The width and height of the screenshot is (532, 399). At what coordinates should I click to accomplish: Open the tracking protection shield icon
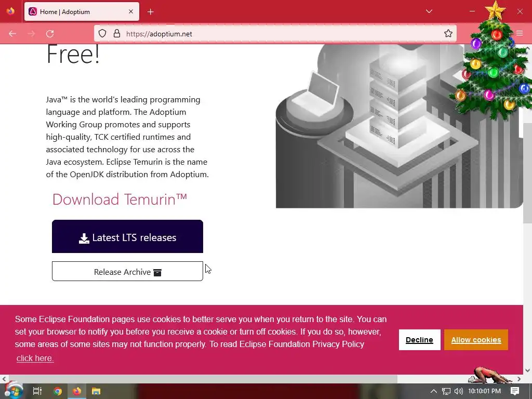tap(102, 33)
